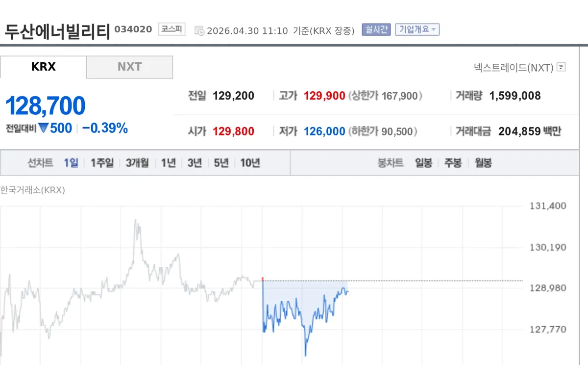Click the NXT help question mark icon
Screen dimensions: 588x365
(x=561, y=67)
